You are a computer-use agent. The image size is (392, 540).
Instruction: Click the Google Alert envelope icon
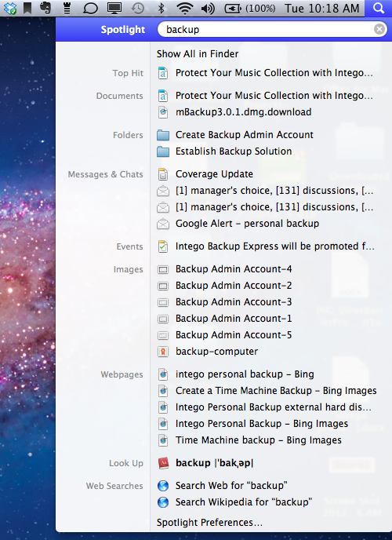click(x=163, y=224)
